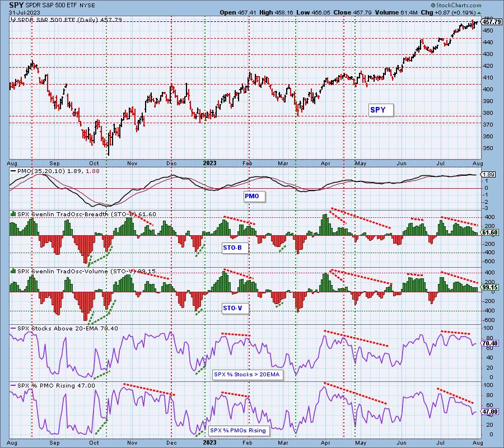Click the 47.00 value tag
The width and height of the screenshot is (504, 448).
(x=490, y=412)
